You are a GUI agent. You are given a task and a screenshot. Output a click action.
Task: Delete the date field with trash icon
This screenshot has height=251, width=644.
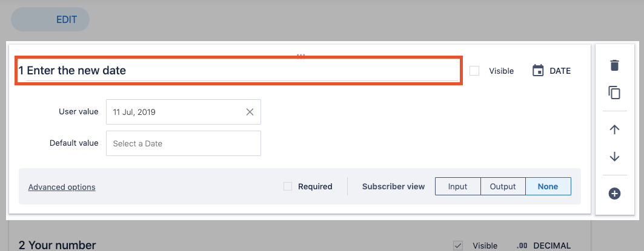click(614, 65)
